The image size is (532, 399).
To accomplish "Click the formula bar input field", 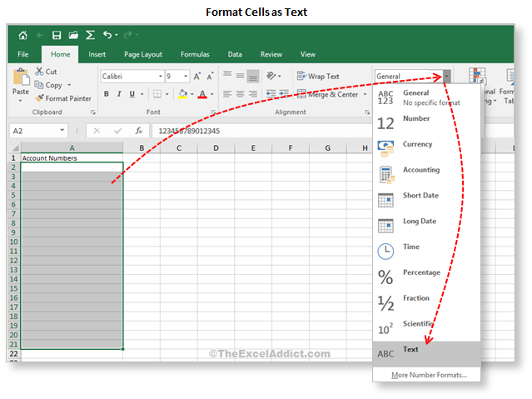I will (x=262, y=131).
